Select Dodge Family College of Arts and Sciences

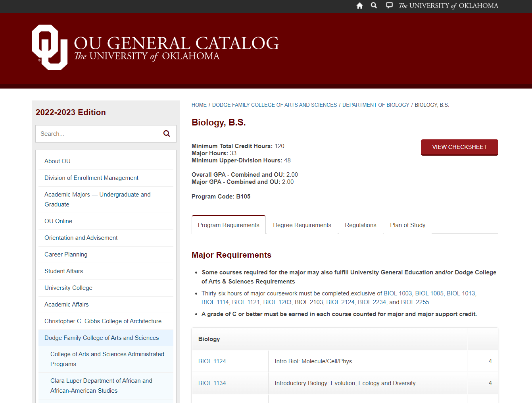[x=102, y=338]
